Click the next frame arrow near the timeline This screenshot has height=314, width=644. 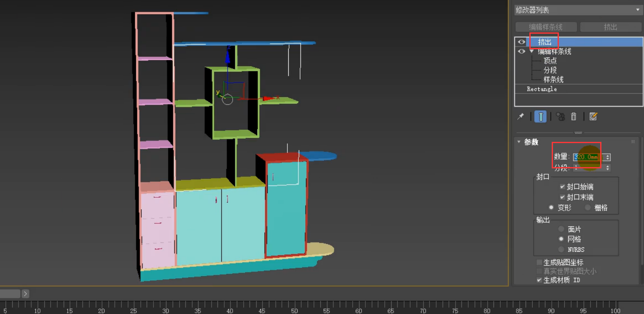[x=25, y=293]
